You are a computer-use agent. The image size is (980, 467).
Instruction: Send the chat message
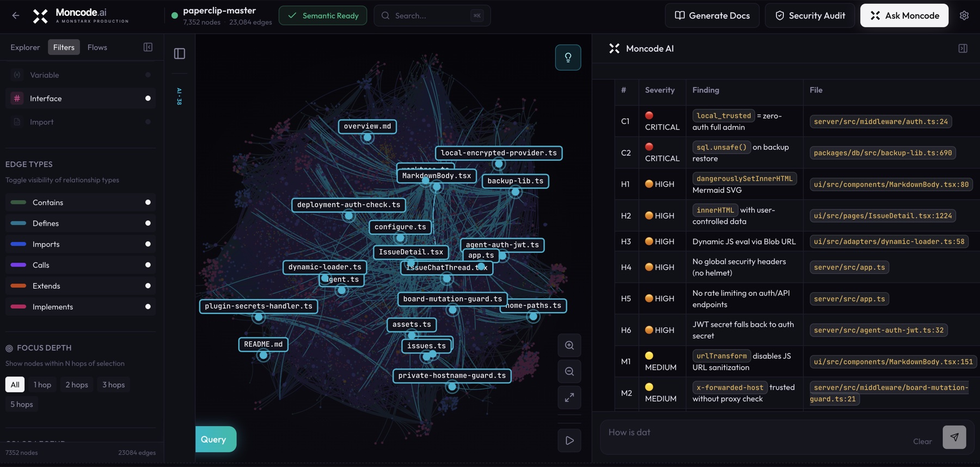[x=954, y=437]
